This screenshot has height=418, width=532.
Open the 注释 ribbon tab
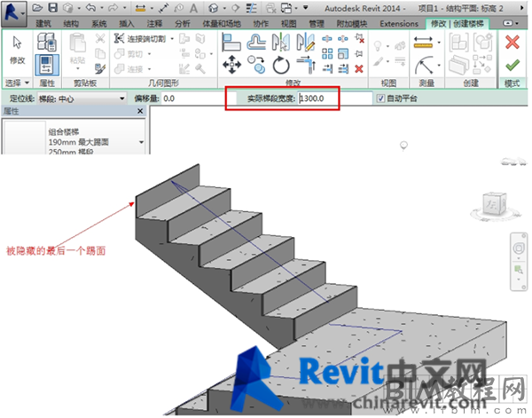154,23
